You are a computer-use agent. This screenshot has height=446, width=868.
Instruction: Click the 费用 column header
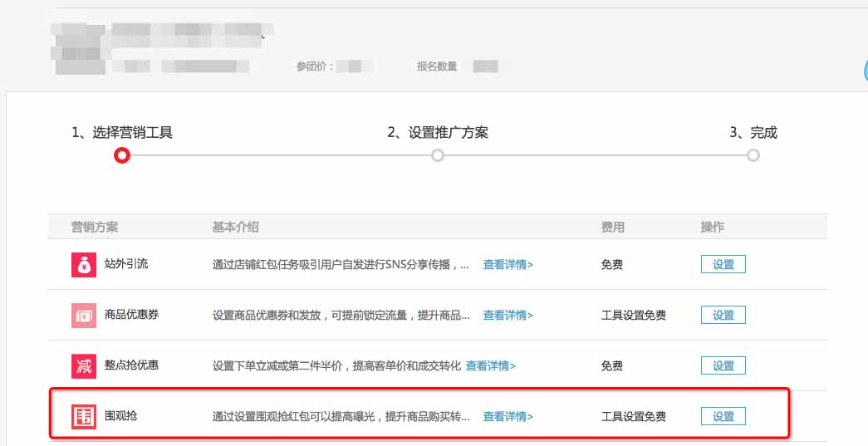point(613,227)
